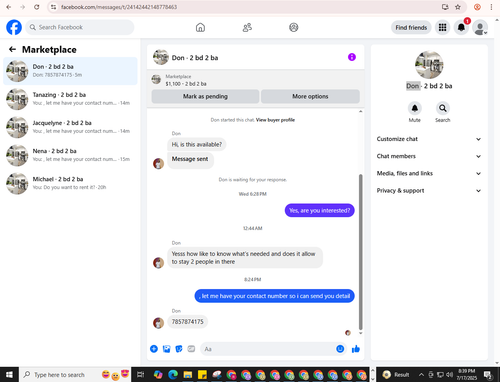Search within the Don conversation
500x382 pixels.
pyautogui.click(x=443, y=108)
